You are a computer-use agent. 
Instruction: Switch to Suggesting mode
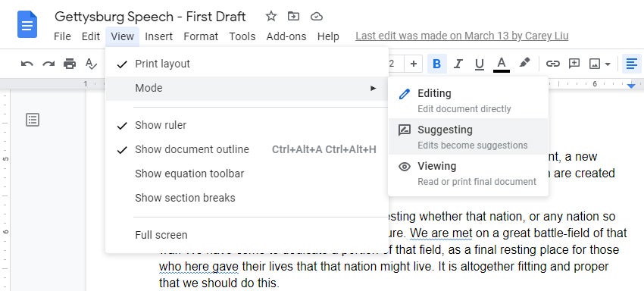tap(468, 136)
